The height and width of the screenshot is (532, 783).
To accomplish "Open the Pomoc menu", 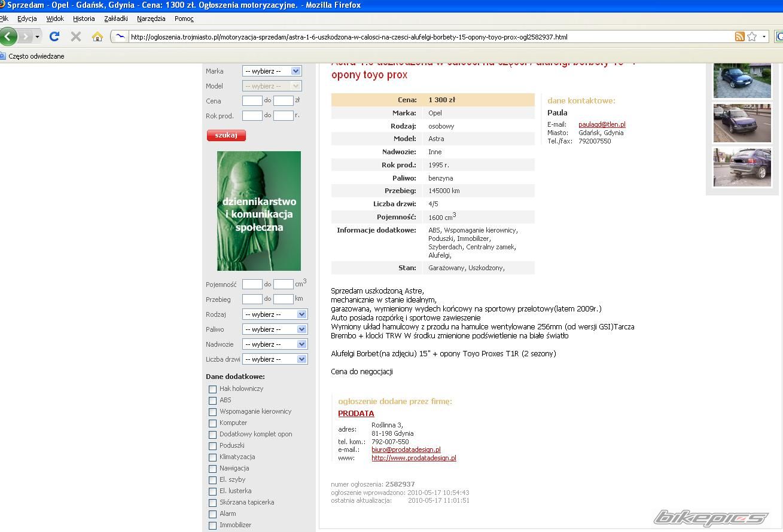I will (184, 19).
